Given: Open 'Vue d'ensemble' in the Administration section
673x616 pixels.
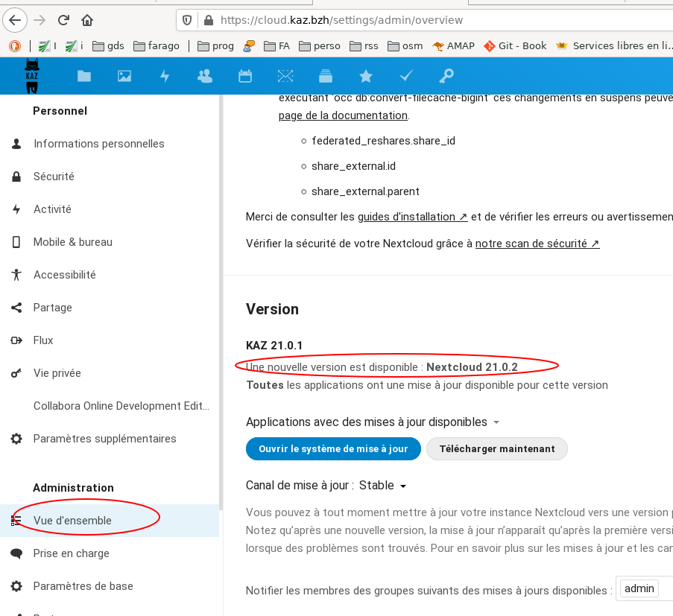Looking at the screenshot, I should pos(72,521).
